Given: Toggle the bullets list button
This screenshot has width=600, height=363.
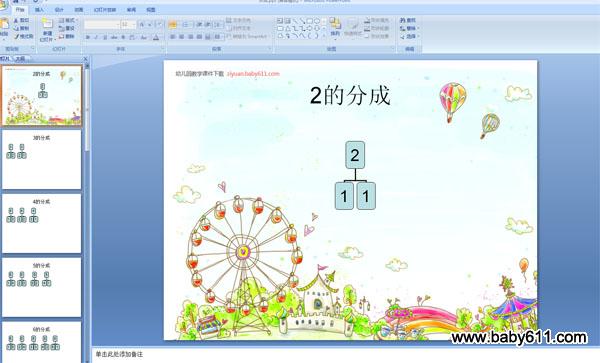Looking at the screenshot, I should pos(173,24).
